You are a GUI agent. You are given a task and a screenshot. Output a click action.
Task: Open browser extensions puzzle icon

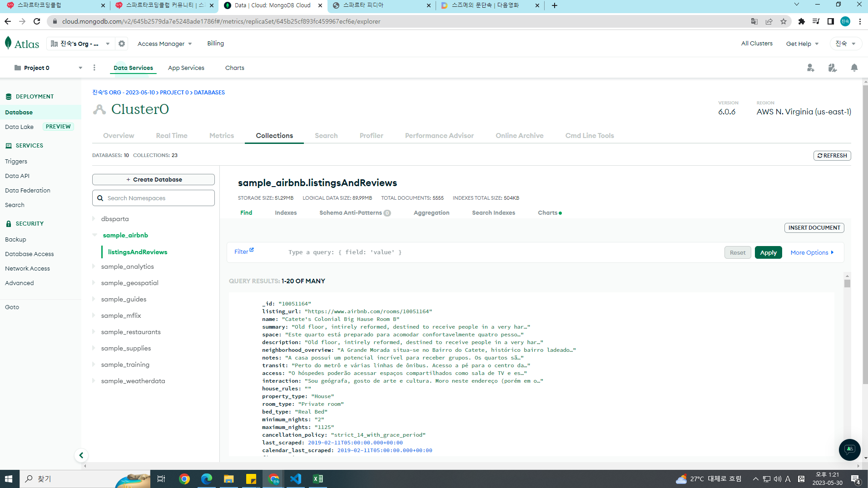pos(802,21)
